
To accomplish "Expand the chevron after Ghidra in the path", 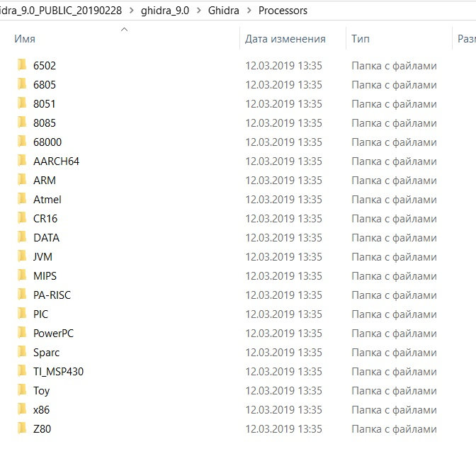I will pyautogui.click(x=249, y=11).
